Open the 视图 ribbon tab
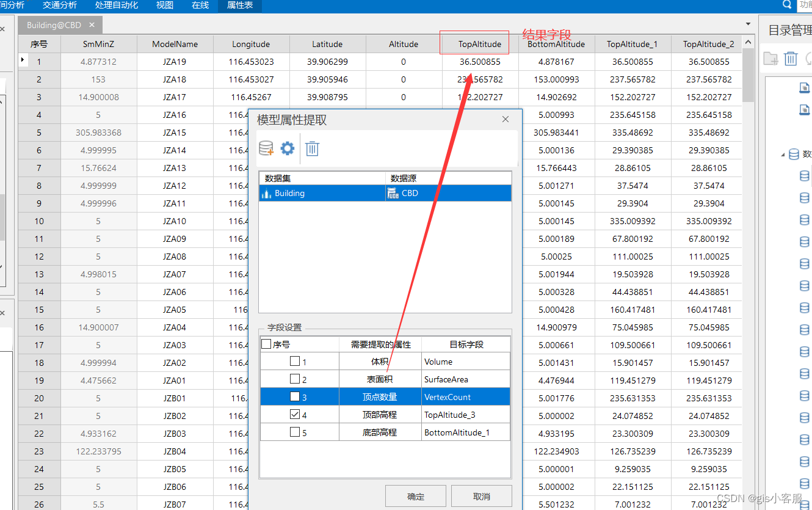This screenshot has width=812, height=510. point(165,5)
